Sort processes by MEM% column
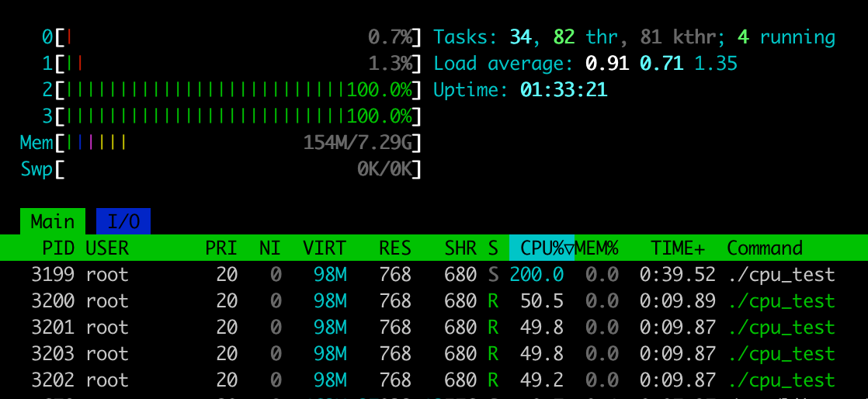This screenshot has height=399, width=868. pyautogui.click(x=596, y=248)
